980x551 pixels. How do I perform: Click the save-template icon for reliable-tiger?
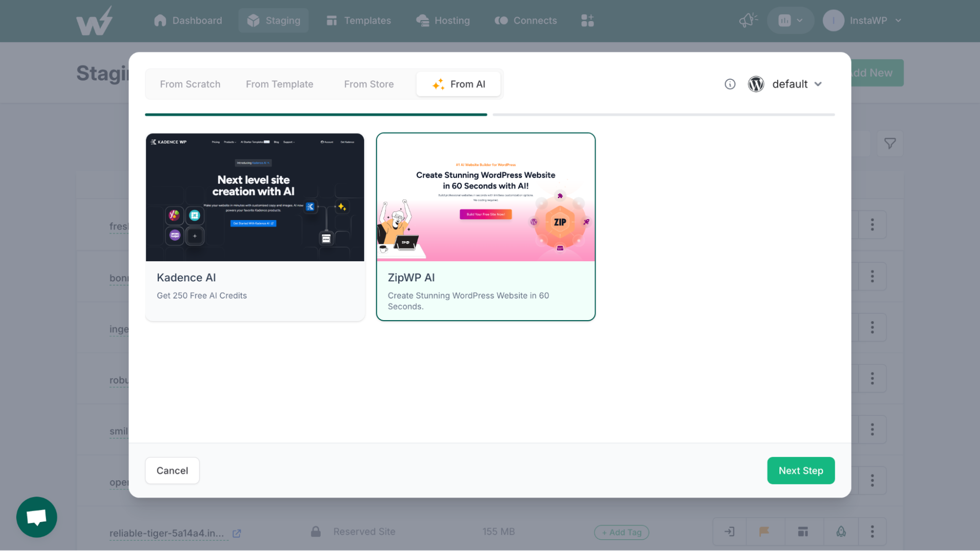point(803,531)
